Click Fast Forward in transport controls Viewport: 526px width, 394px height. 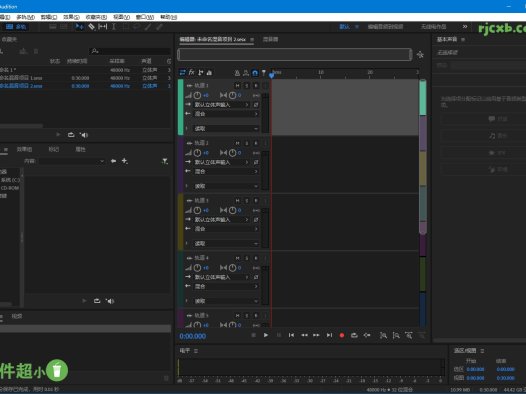316,335
